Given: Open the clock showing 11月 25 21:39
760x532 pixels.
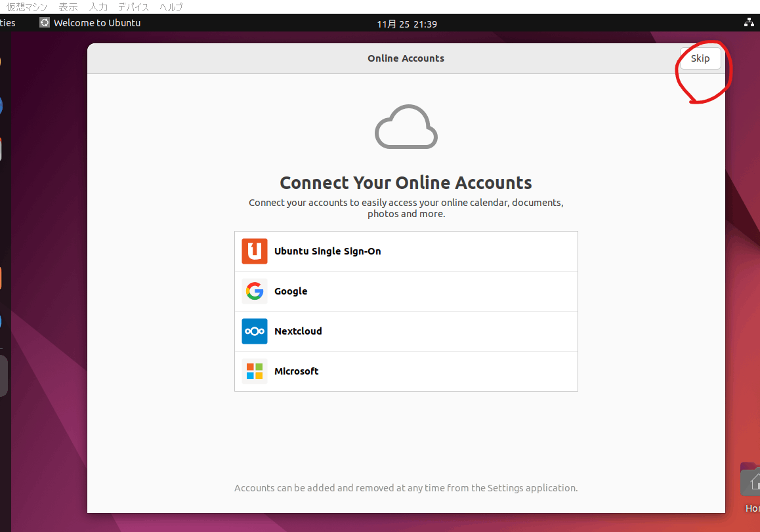Looking at the screenshot, I should pos(407,24).
